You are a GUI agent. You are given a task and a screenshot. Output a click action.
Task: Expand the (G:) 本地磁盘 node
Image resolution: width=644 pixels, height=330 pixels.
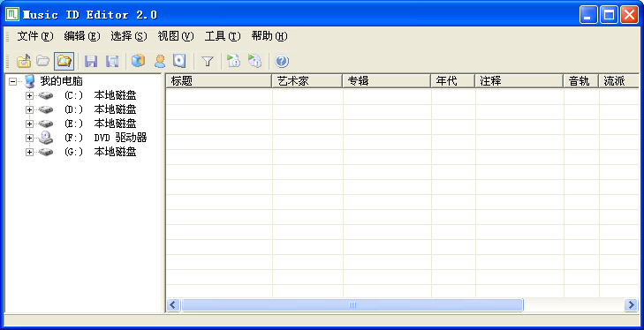[29, 152]
